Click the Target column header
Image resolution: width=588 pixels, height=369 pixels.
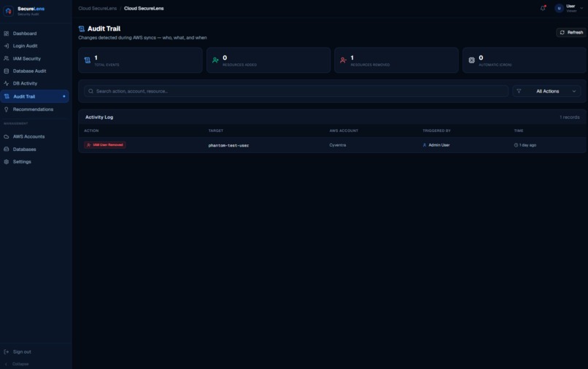click(216, 131)
